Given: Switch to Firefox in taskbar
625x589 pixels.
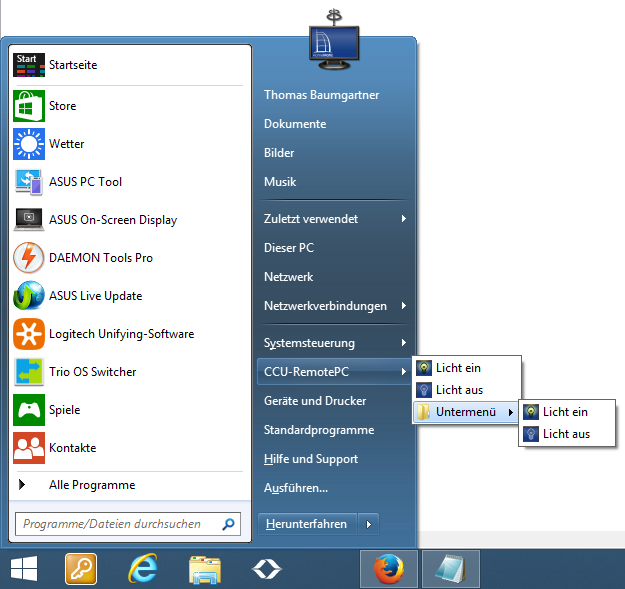Looking at the screenshot, I should pyautogui.click(x=389, y=569).
